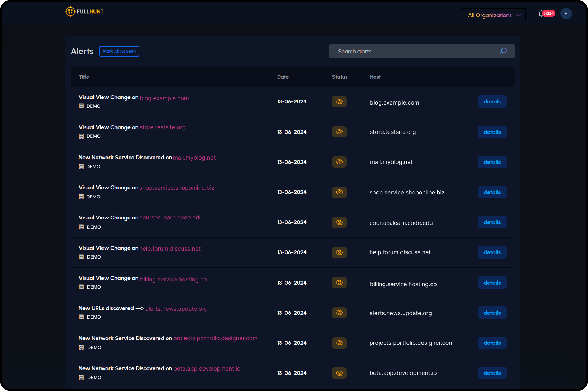Click Mark All As Seen button
Viewport: 588px width, 391px height.
tap(119, 51)
